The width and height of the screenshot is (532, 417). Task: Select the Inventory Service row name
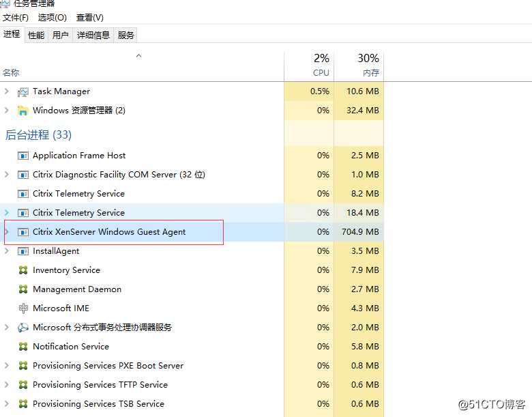67,270
